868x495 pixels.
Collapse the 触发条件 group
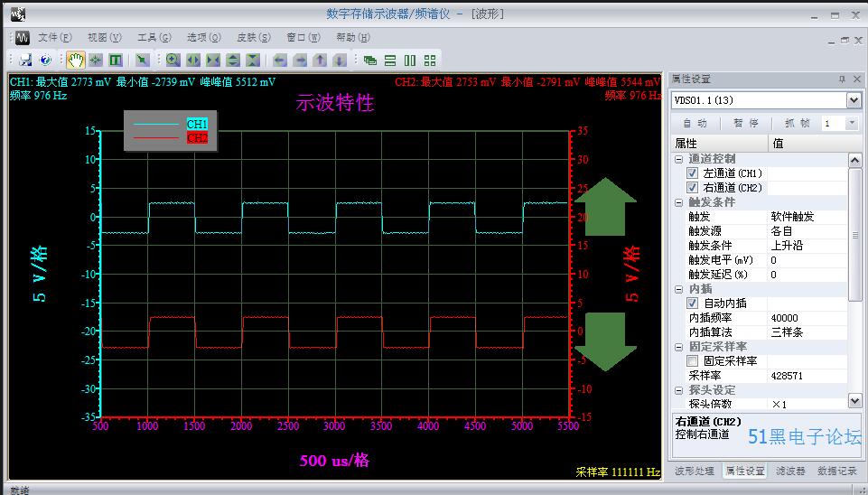tap(678, 202)
